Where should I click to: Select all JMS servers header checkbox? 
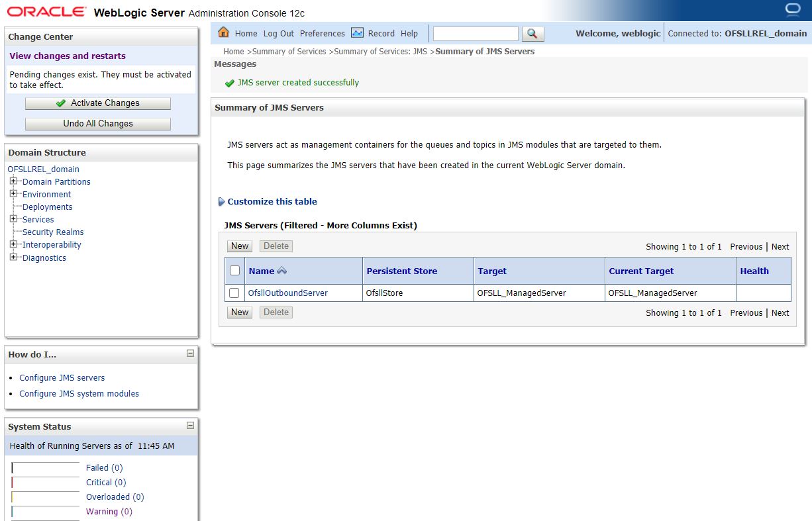tap(234, 270)
